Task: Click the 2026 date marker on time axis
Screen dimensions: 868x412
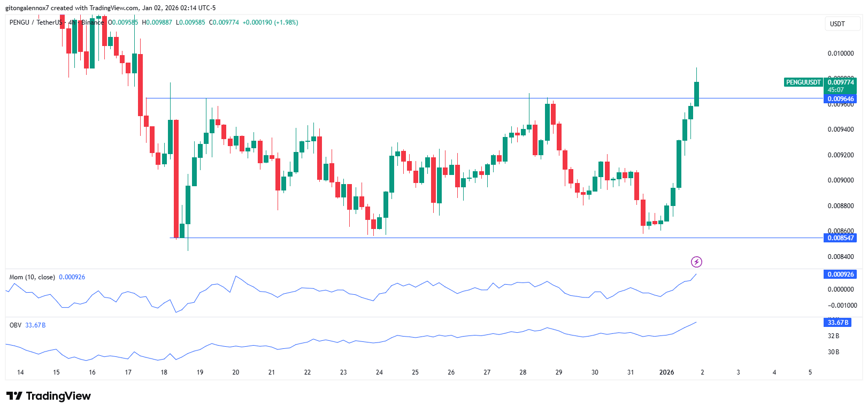Action: tap(666, 372)
